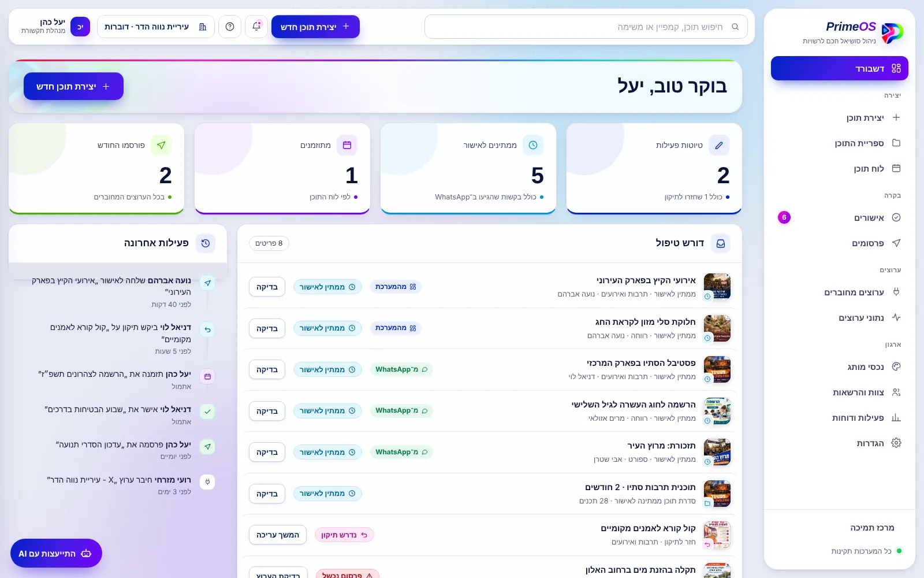Open הגדרות in sidebar
The height and width of the screenshot is (578, 924).
839,443
